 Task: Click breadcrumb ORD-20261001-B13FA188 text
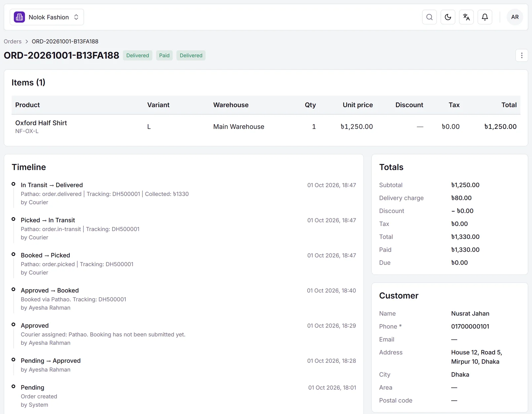tap(65, 41)
